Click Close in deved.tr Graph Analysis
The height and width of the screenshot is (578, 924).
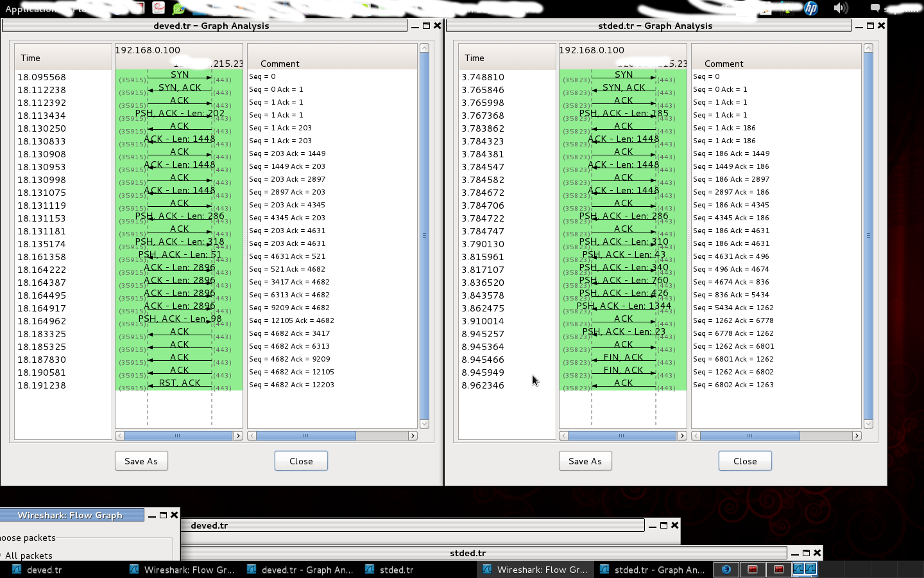(x=301, y=461)
